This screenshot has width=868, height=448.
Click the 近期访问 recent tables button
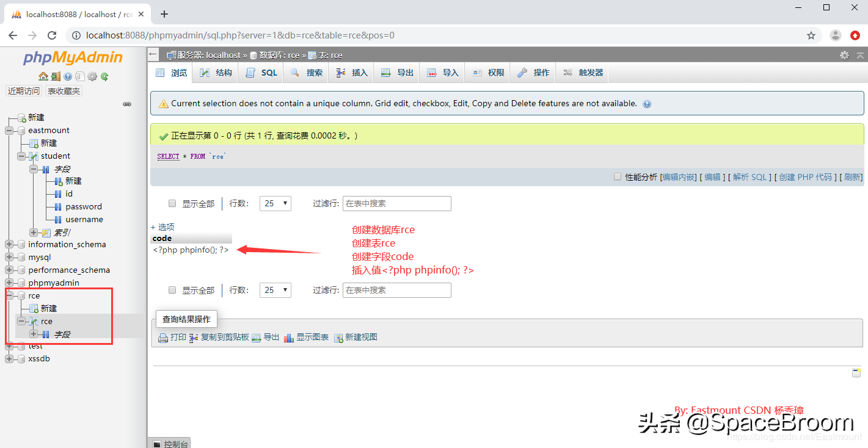pos(23,91)
